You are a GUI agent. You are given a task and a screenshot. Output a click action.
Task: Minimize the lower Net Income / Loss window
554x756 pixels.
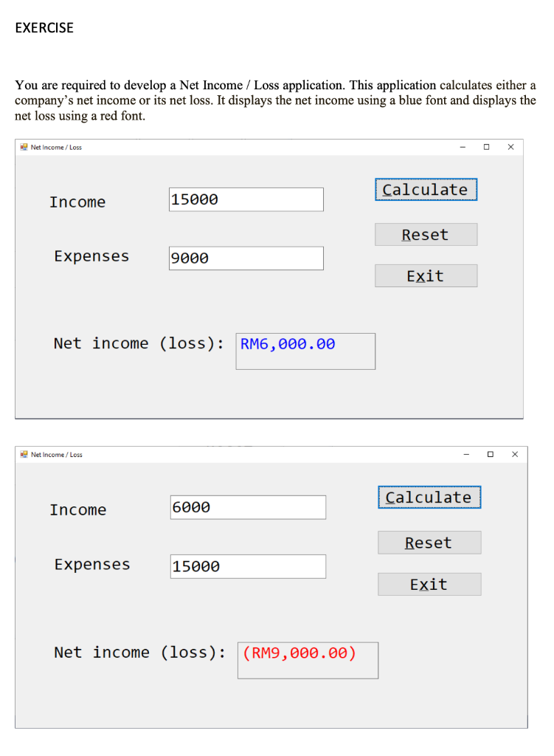tap(466, 454)
